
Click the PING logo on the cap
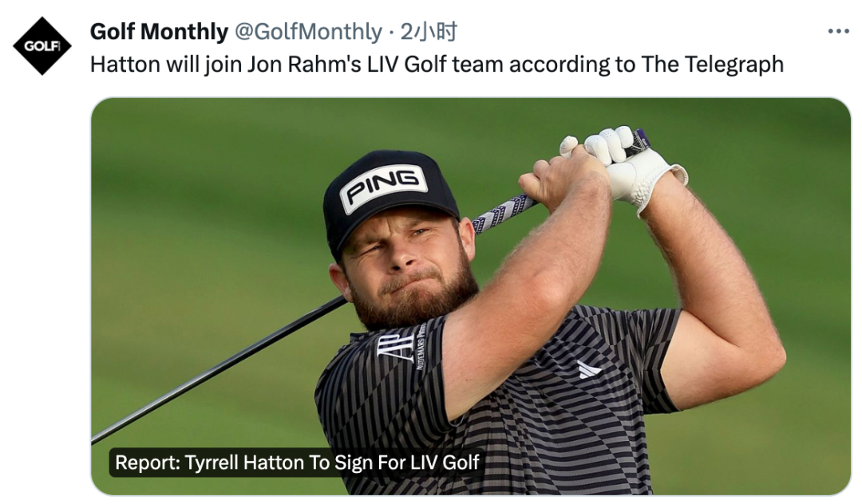[x=384, y=188]
